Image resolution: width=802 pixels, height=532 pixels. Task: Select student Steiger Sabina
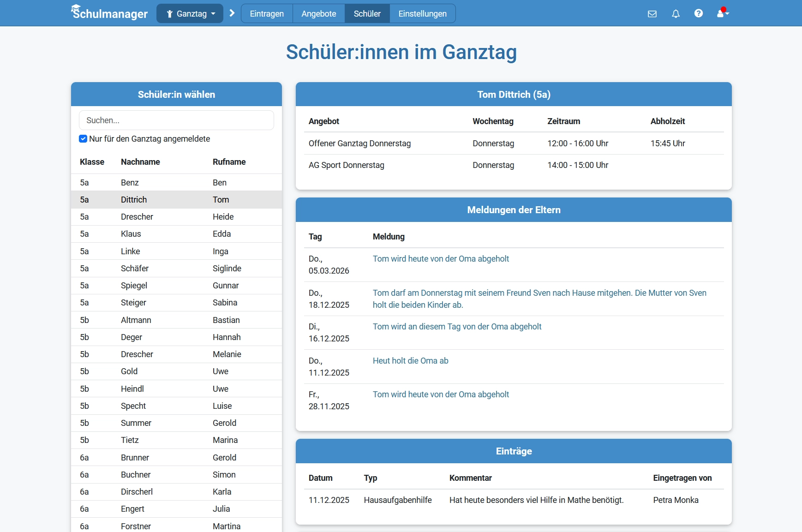click(176, 303)
